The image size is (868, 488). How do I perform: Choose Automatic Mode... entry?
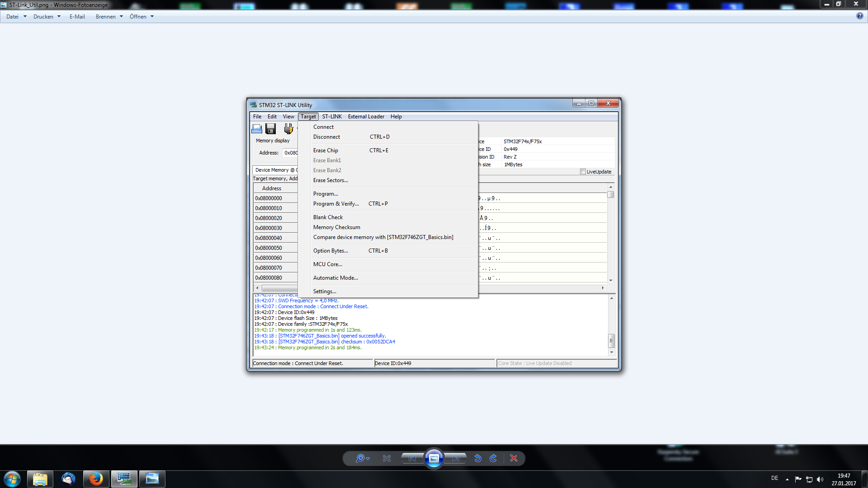point(388,278)
